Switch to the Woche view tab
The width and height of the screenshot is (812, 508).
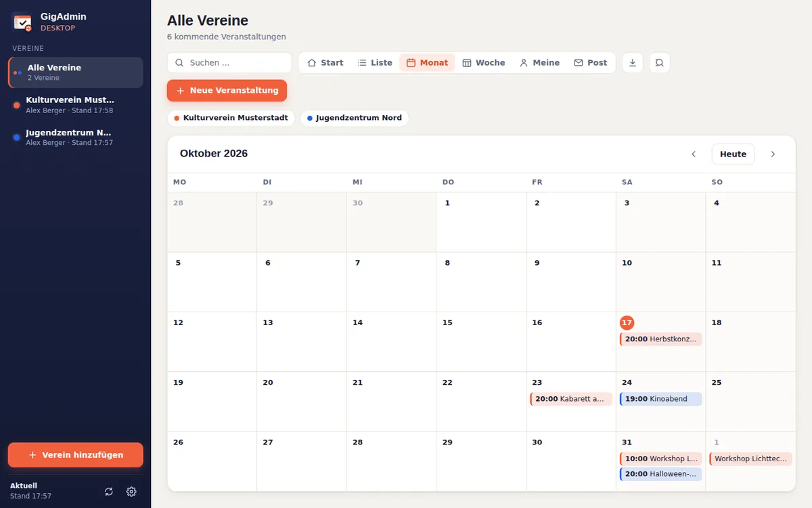click(x=484, y=62)
